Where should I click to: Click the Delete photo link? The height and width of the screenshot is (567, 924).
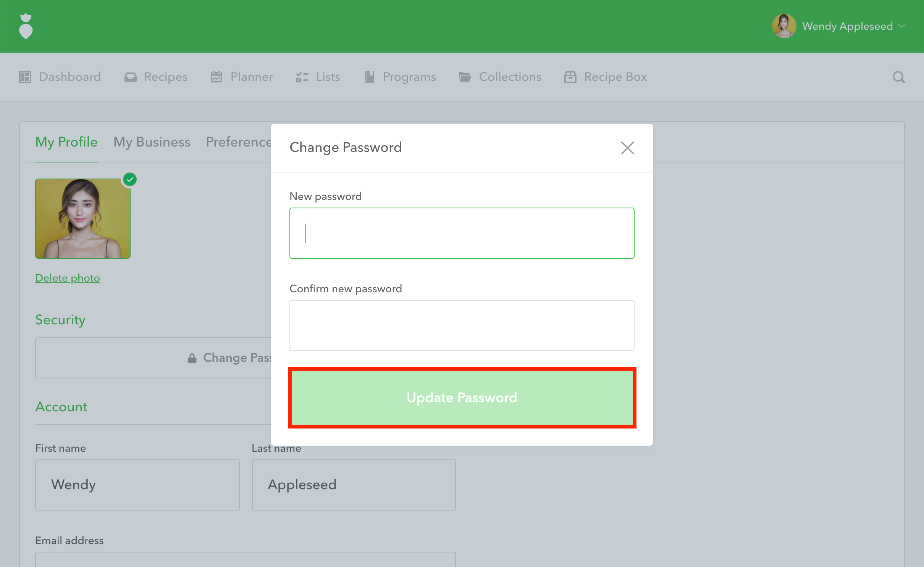pyautogui.click(x=68, y=278)
